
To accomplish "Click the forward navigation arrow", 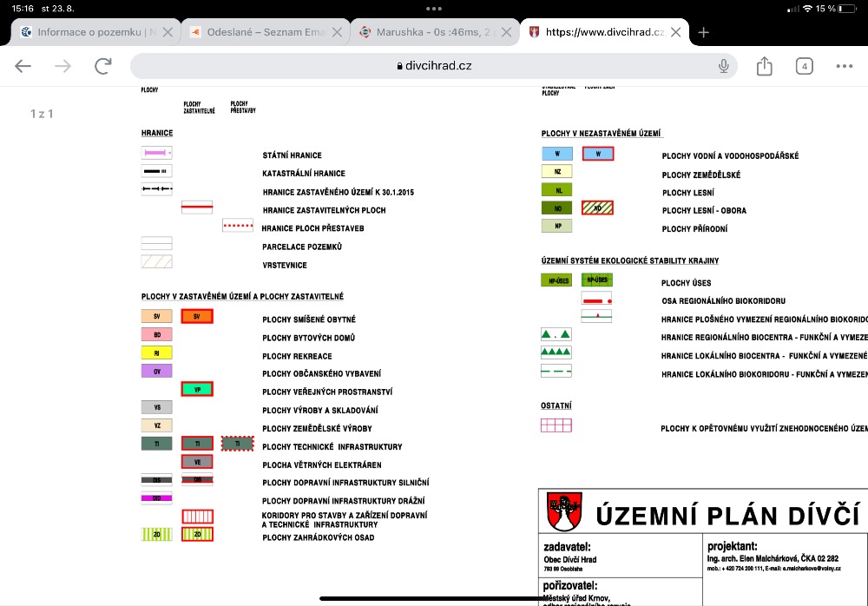I will click(x=62, y=66).
